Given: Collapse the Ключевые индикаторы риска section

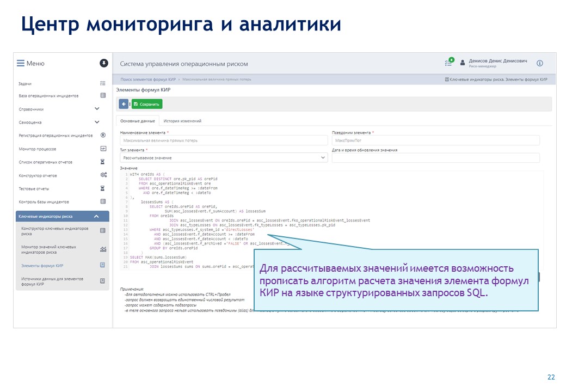Looking at the screenshot, I should [x=96, y=216].
